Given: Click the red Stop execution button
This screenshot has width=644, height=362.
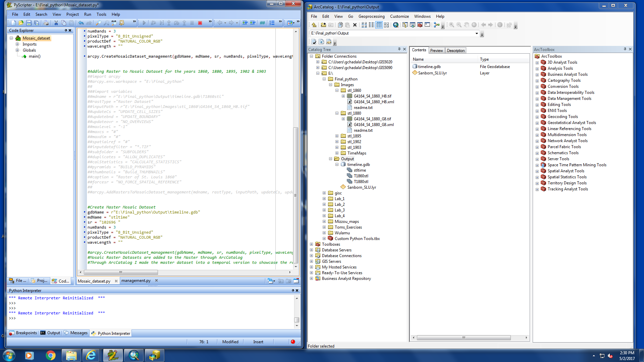Looking at the screenshot, I should [x=200, y=23].
